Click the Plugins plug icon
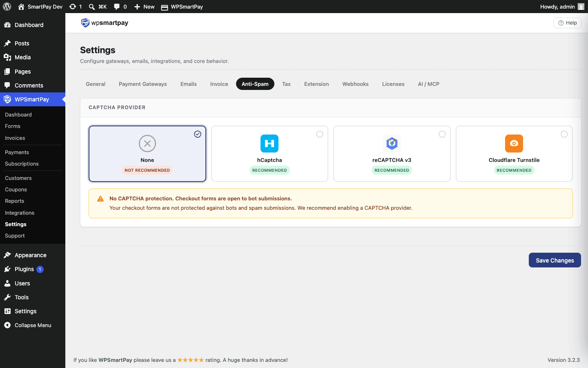 pyautogui.click(x=7, y=269)
